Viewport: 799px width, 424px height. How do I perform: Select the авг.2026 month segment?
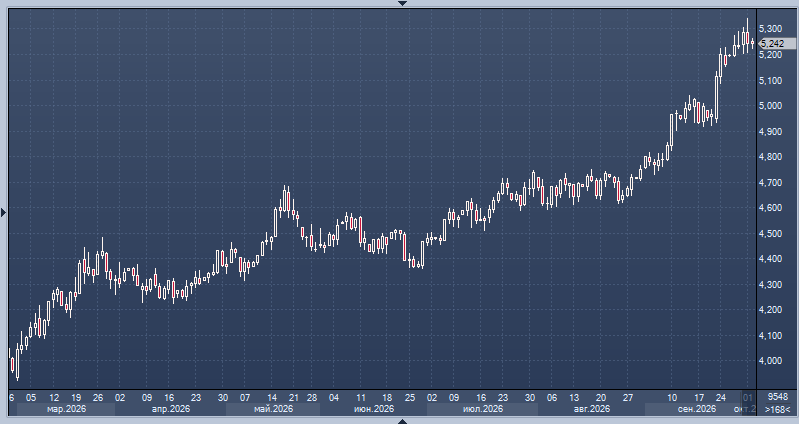coord(591,409)
